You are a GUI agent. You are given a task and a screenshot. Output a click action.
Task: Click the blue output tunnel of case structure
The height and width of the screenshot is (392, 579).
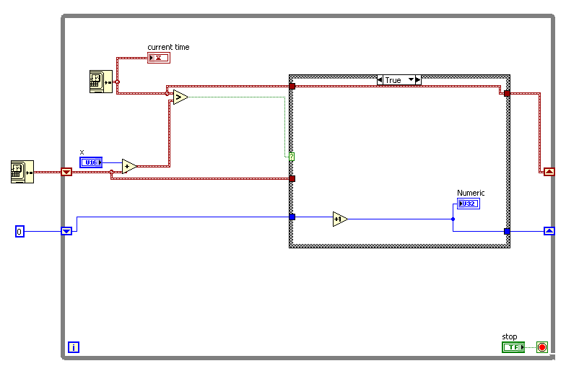pos(507,232)
